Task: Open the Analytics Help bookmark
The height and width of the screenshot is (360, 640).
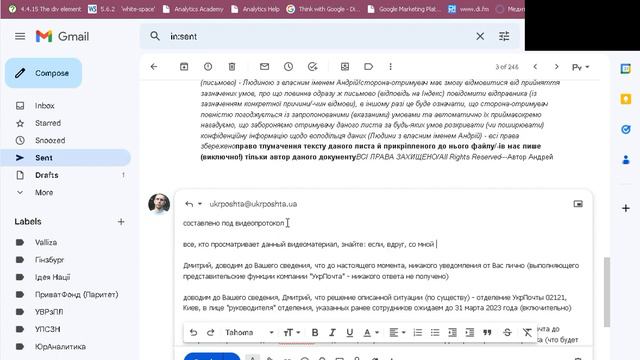Action: (x=255, y=9)
